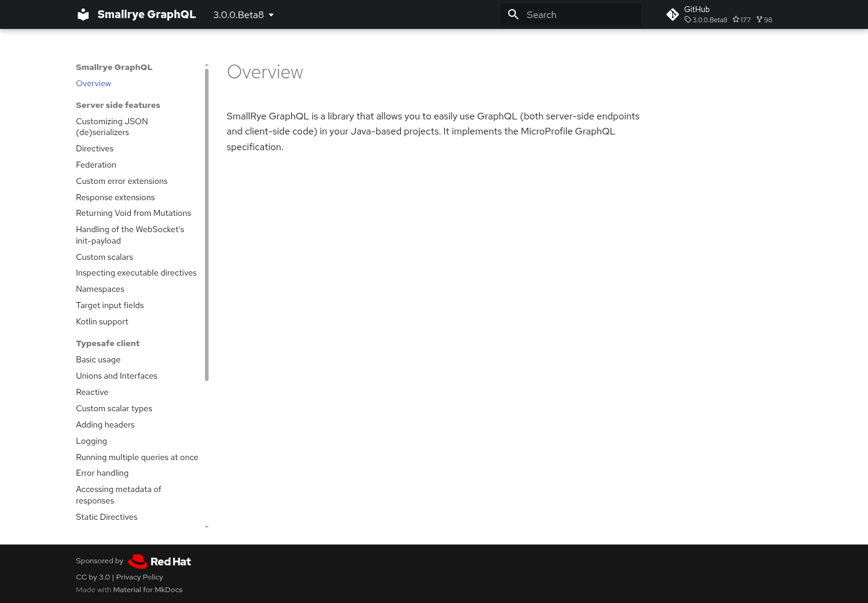Open Basic usage under Typesafe client
Image resolution: width=868 pixels, height=603 pixels.
pyautogui.click(x=98, y=359)
